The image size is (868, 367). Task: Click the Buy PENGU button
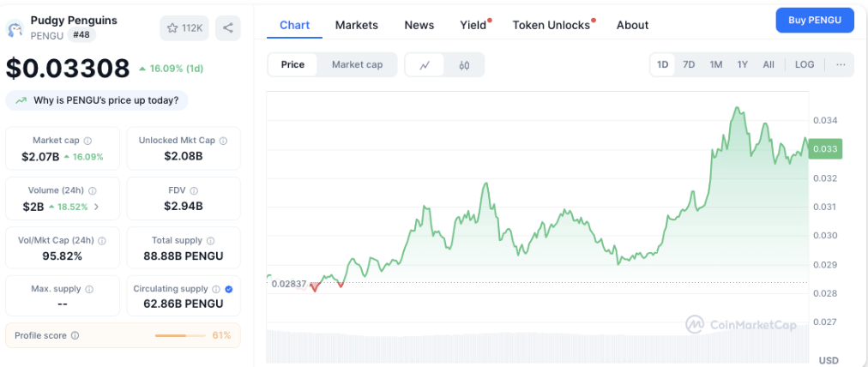814,21
